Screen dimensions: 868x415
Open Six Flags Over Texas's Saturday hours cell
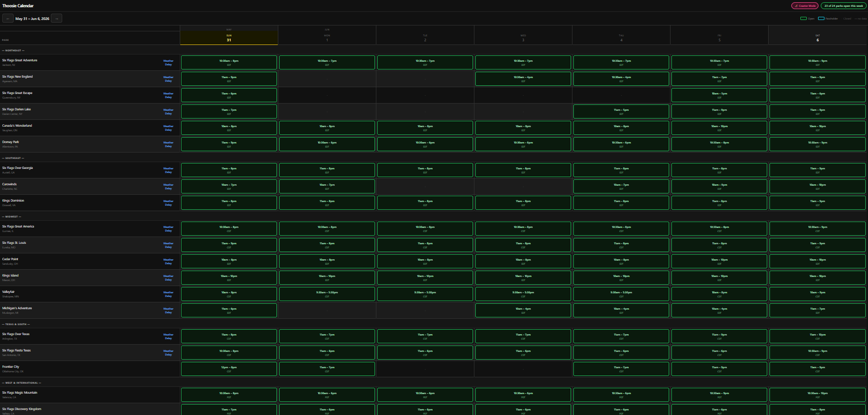coord(818,336)
